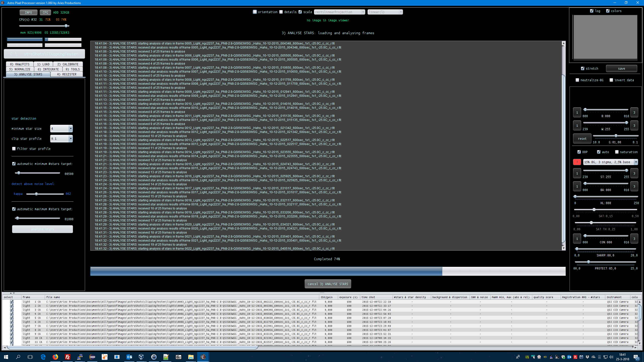This screenshot has height=362, width=644.
Task: Open the 15% BG, 3 sigma stretch preset dropdown
Action: pos(636,162)
